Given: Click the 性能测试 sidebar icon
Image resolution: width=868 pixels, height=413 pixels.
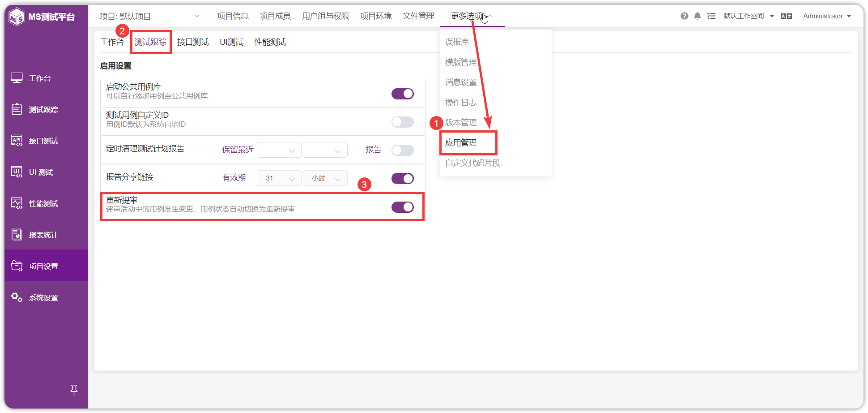Looking at the screenshot, I should (17, 203).
